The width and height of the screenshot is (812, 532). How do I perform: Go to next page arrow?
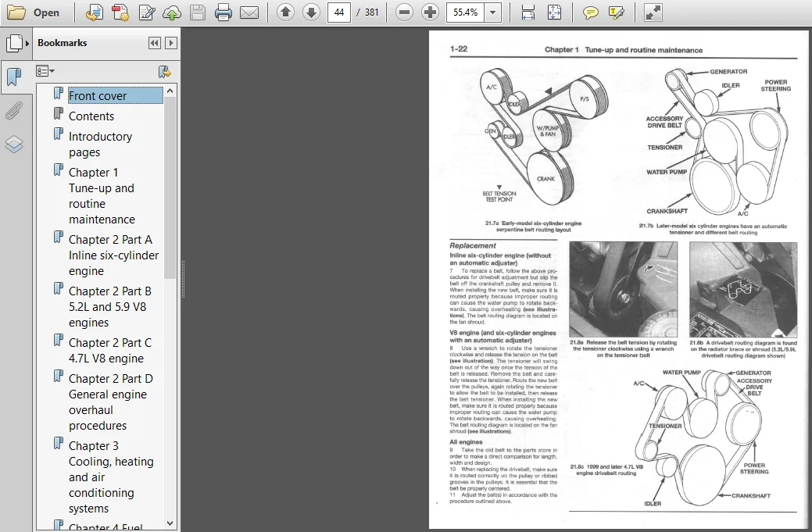tap(311, 12)
